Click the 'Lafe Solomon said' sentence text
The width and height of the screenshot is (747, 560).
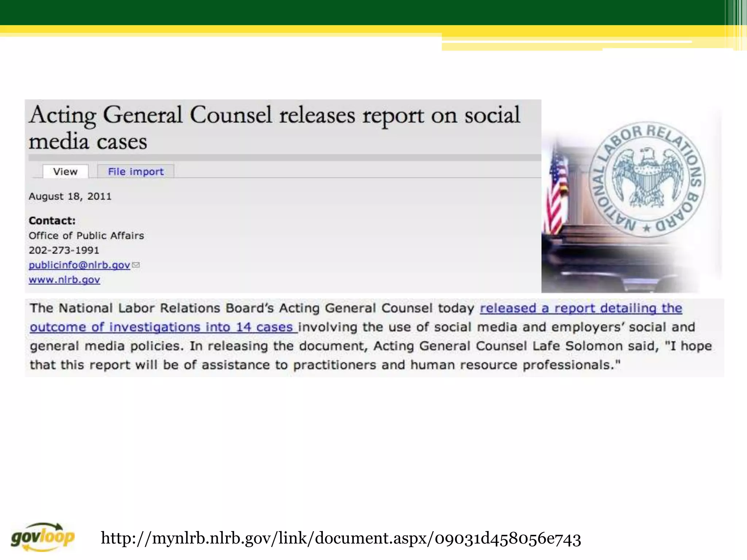pos(596,346)
